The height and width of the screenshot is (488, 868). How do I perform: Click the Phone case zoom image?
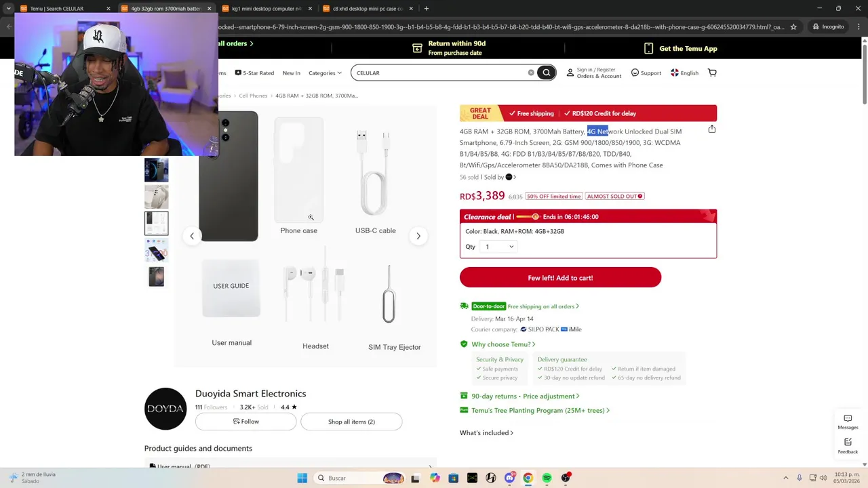(x=299, y=170)
